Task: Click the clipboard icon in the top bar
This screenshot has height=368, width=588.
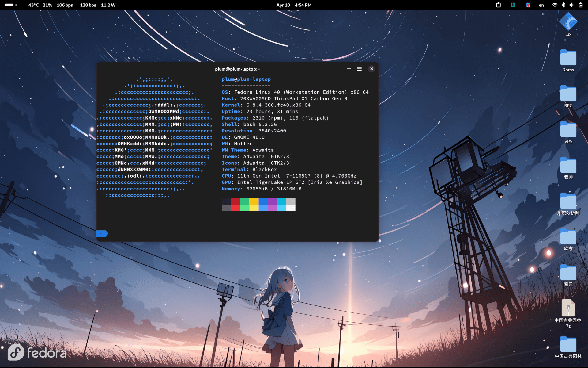Action: (498, 5)
